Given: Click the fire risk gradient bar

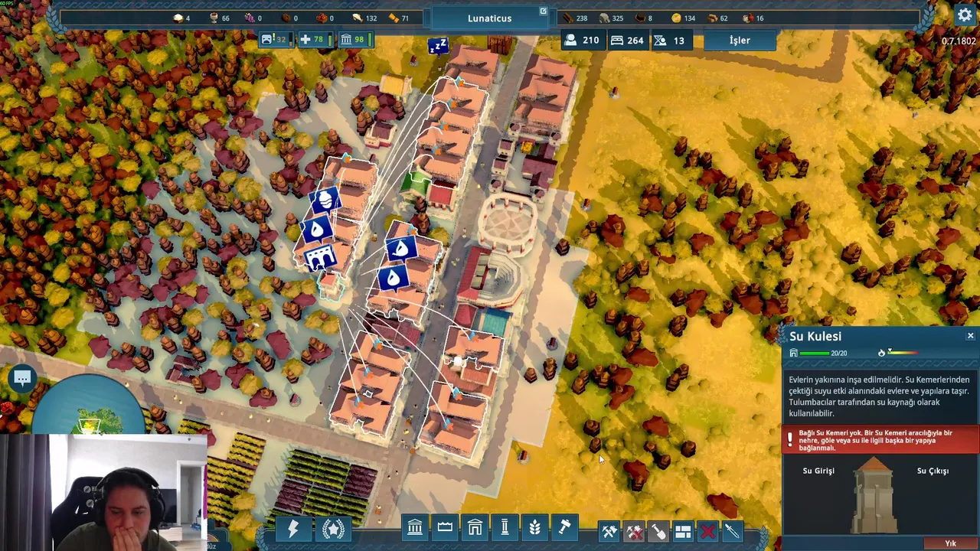Looking at the screenshot, I should pyautogui.click(x=903, y=353).
